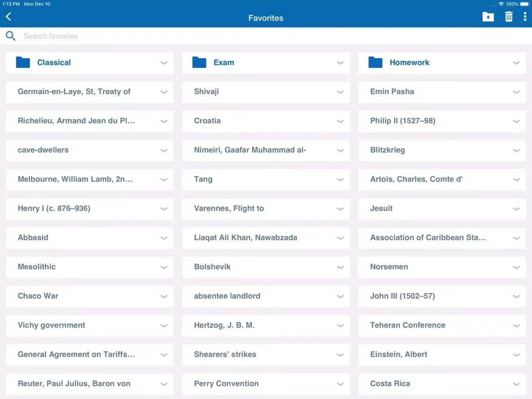The image size is (532, 399).
Task: Open the three-dot more options menu
Action: pyautogui.click(x=525, y=17)
